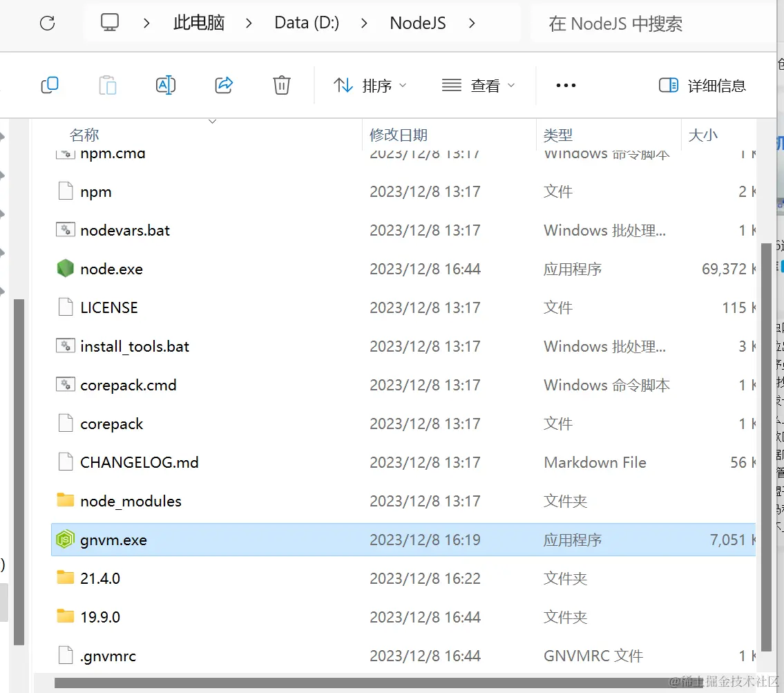This screenshot has width=784, height=693.
Task: Select the CHANGELOG.md file name
Action: [140, 462]
